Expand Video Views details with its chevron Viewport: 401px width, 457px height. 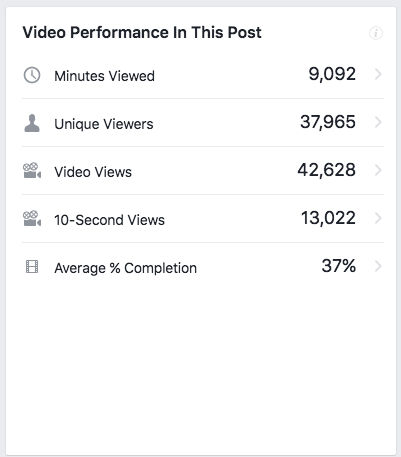click(378, 170)
